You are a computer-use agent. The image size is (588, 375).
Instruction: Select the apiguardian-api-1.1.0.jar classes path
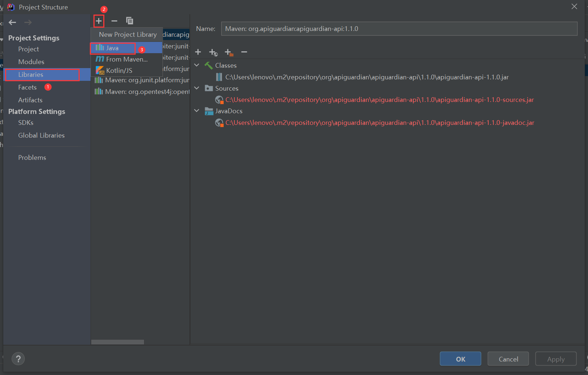(x=367, y=77)
